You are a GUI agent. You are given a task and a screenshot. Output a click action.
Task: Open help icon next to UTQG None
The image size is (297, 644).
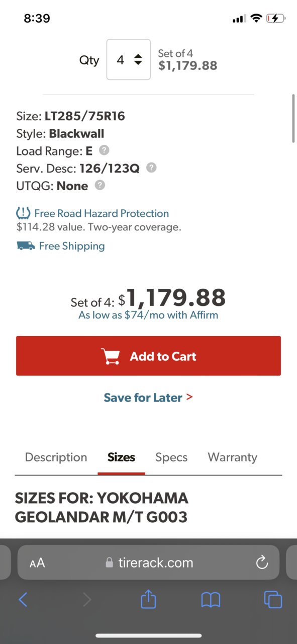[100, 185]
